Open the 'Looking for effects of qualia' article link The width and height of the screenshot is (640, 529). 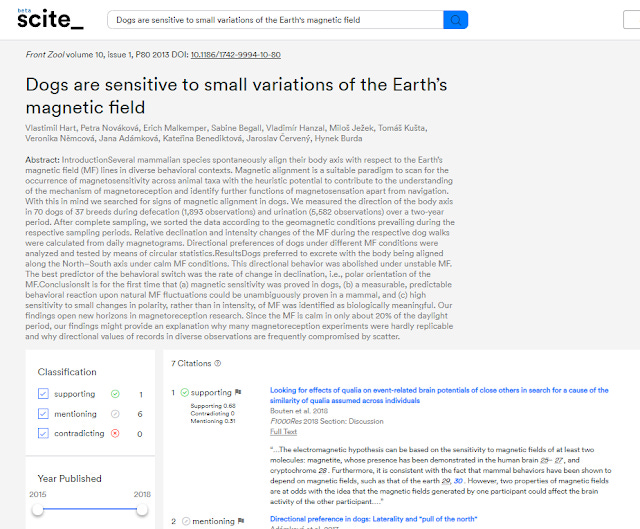[x=439, y=395]
